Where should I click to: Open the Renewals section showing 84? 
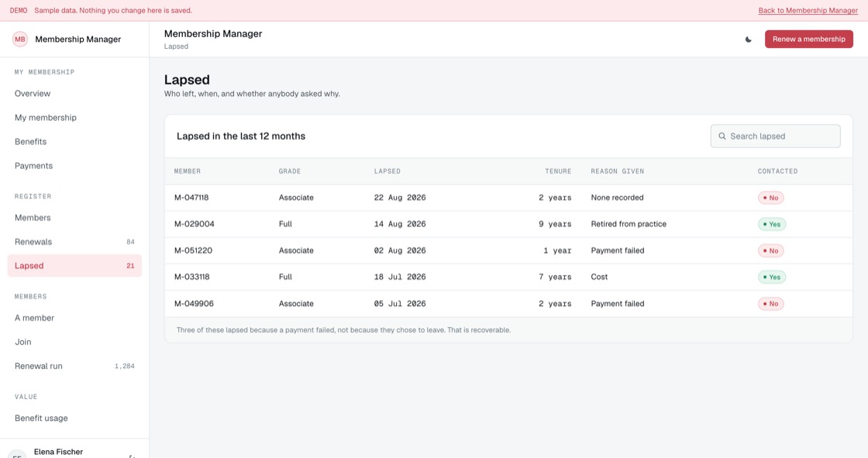point(74,242)
